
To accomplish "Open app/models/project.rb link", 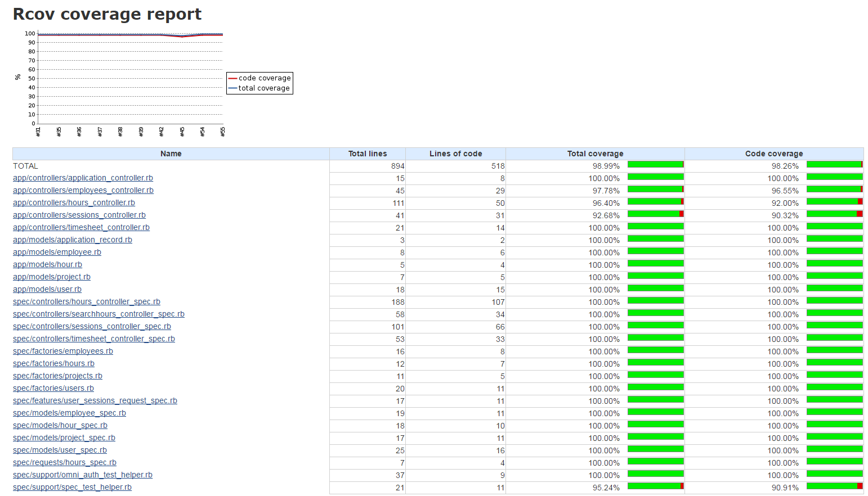I will tap(52, 277).
